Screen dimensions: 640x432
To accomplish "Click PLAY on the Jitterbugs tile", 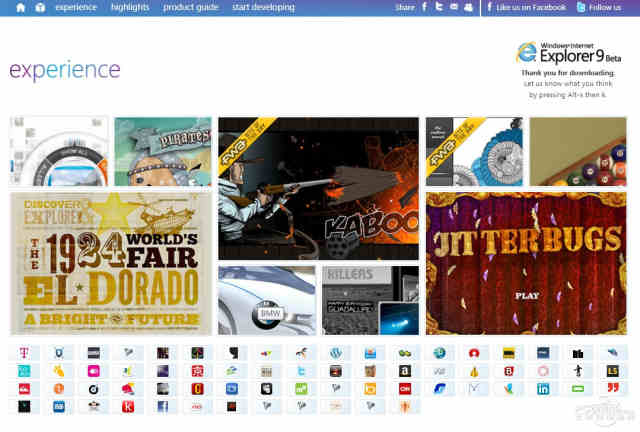I will point(527,296).
